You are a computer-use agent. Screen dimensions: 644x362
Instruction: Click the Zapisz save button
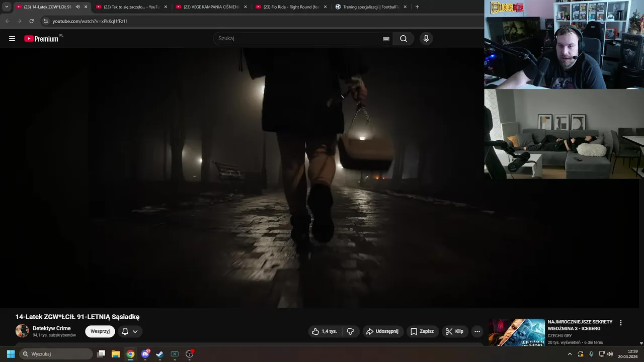(422, 331)
